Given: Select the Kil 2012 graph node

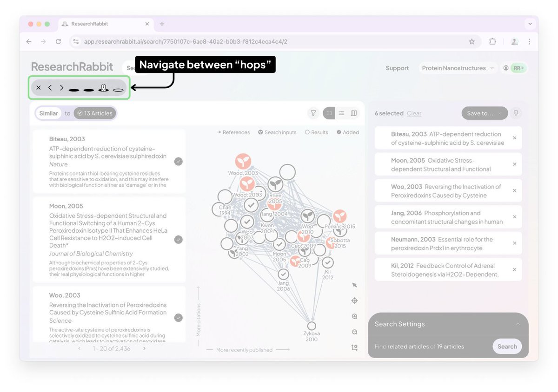Looking at the screenshot, I should (x=328, y=262).
